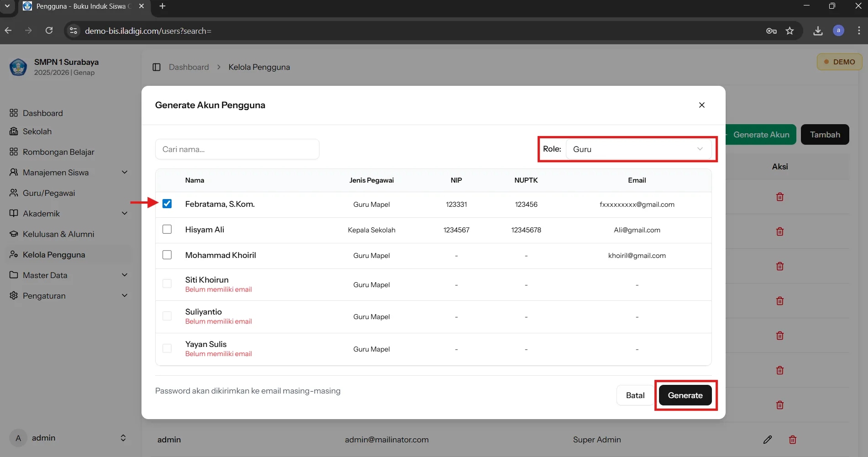Click the khoiril@gmail.com email cell

(x=637, y=256)
